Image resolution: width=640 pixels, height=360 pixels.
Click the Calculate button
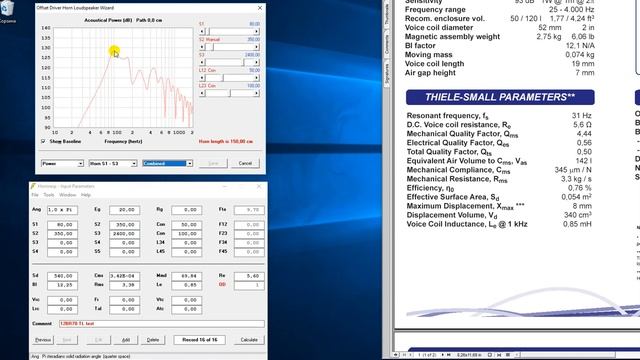click(x=249, y=340)
